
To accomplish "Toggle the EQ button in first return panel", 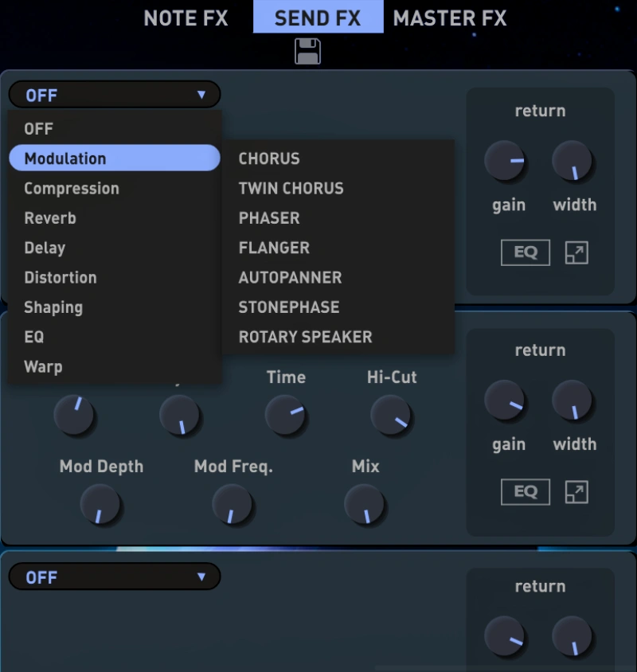I will click(525, 253).
